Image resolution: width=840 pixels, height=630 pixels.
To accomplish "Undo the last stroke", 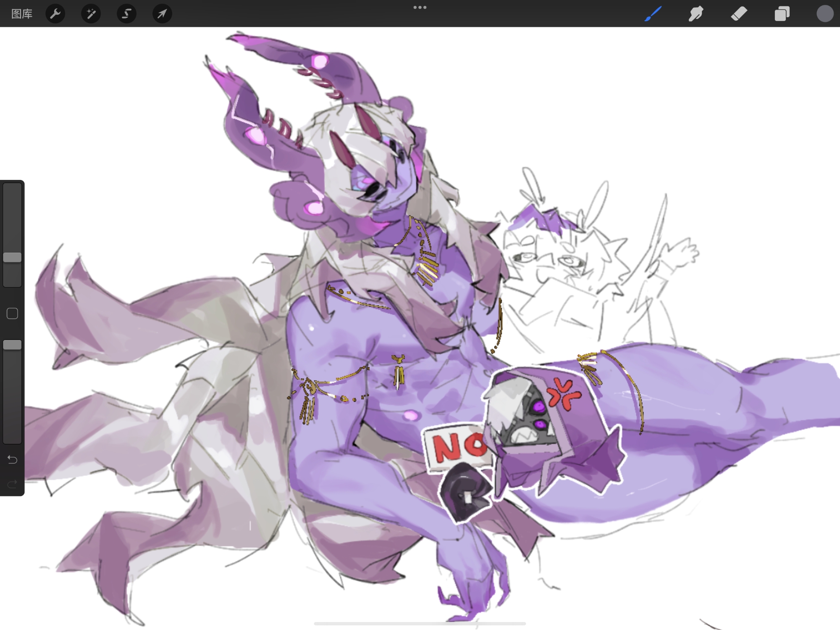I will [12, 460].
